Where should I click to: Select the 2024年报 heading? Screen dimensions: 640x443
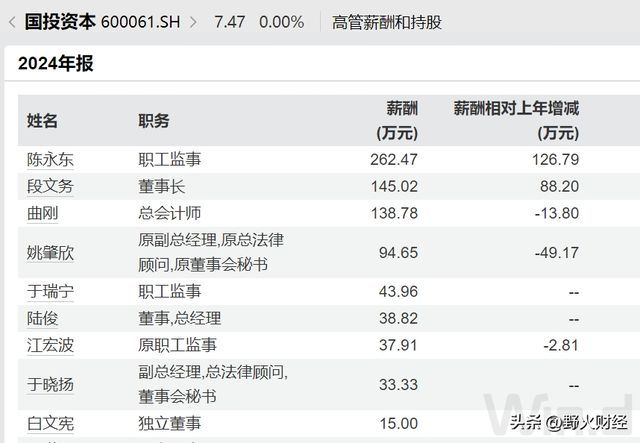point(56,64)
